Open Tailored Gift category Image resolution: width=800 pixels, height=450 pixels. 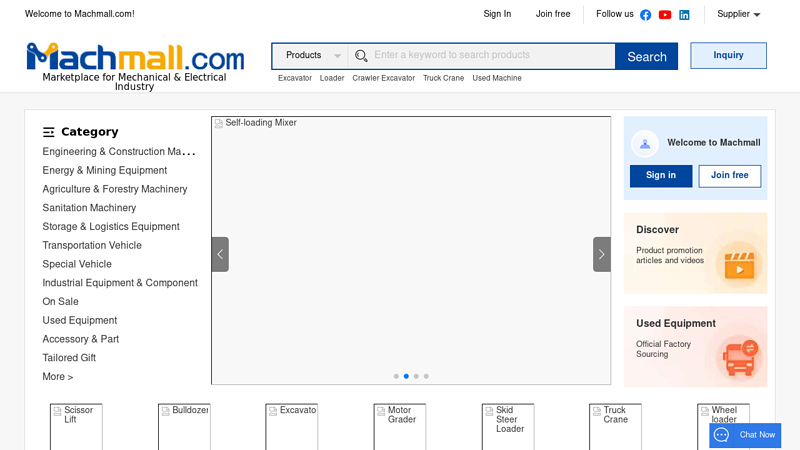(69, 358)
